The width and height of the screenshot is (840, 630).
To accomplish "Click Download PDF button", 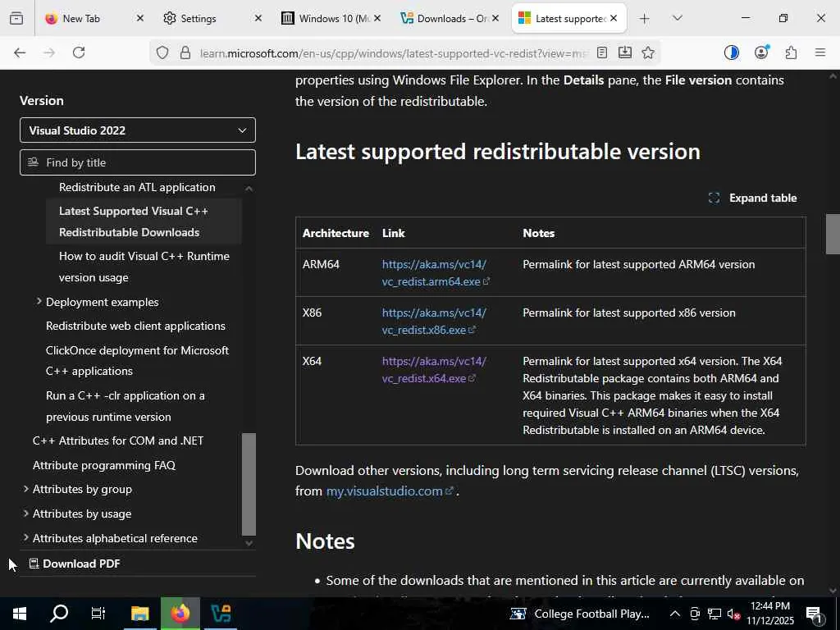I will pyautogui.click(x=75, y=564).
